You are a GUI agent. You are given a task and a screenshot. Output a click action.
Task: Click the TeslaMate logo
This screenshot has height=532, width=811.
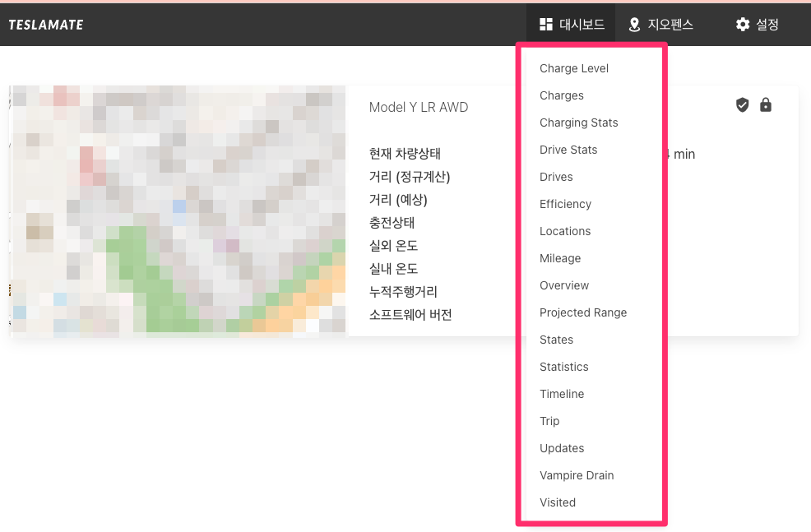(x=46, y=25)
